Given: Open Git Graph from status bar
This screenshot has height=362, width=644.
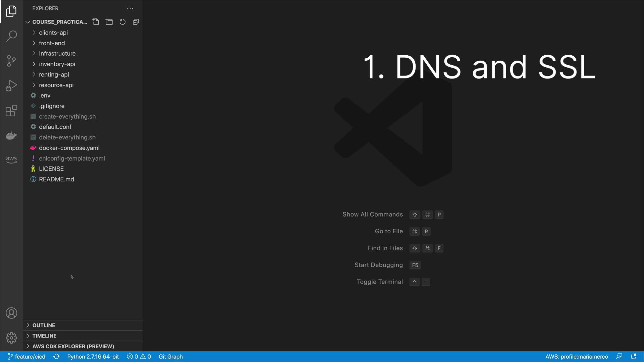Looking at the screenshot, I should (x=170, y=357).
